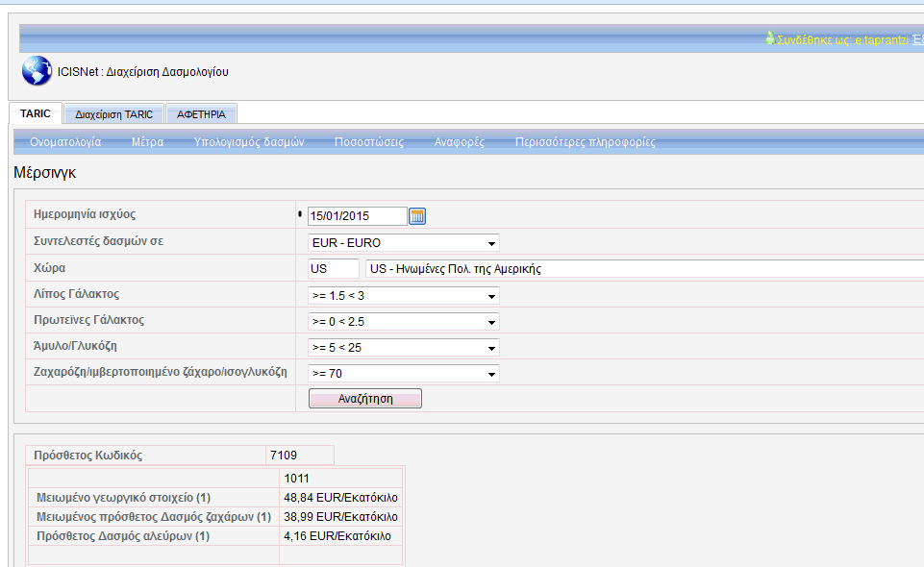Expand the Ζαχαρόζη dropdown showing >= 70
The image size is (924, 567).
(403, 373)
